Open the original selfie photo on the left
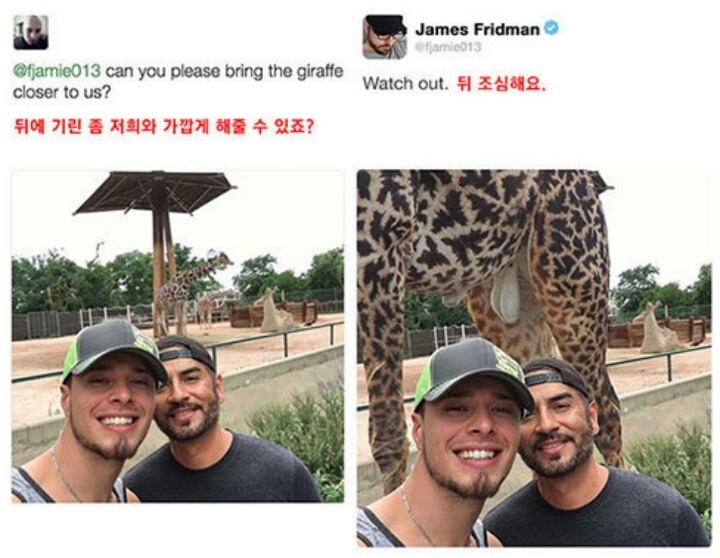The width and height of the screenshot is (720, 558). (178, 336)
